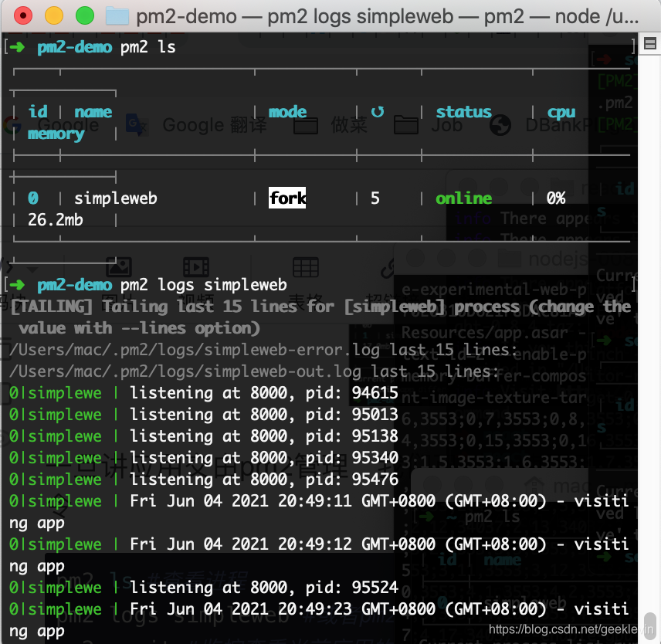This screenshot has width=661, height=644.
Task: Click the restart count column header icon
Action: click(x=378, y=112)
